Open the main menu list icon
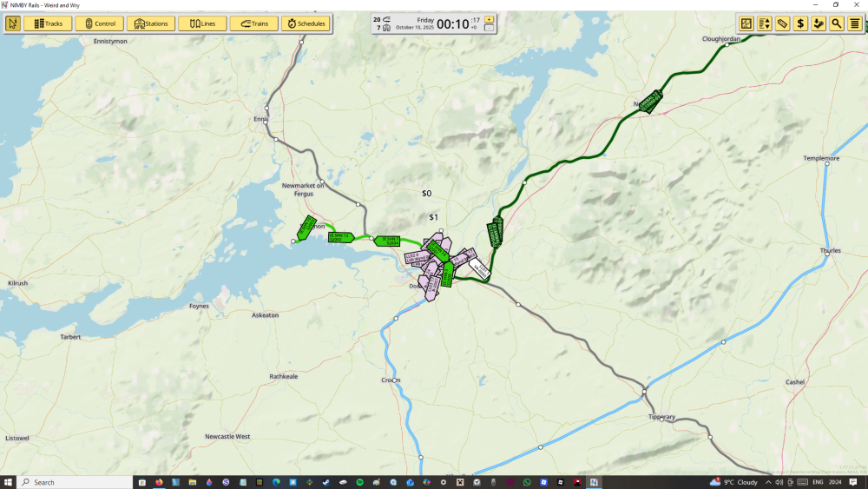Viewport: 868px width, 489px height. tap(855, 23)
